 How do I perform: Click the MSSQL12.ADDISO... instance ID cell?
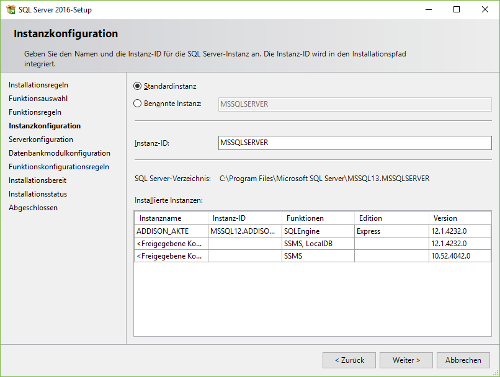[245, 231]
